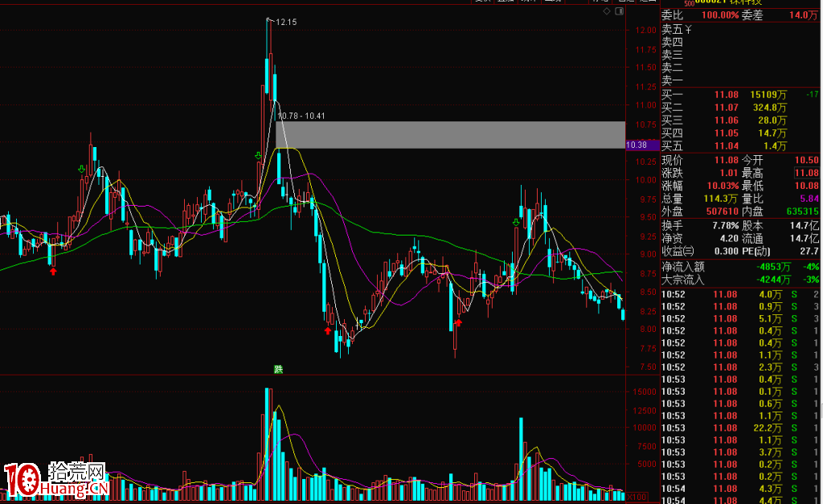Click the 现价 11.08 current price
Image resolution: width=823 pixels, height=504 pixels.
[x=727, y=160]
